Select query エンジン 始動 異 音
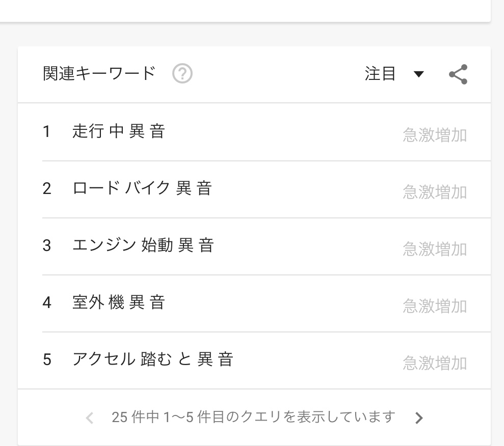 [x=143, y=245]
